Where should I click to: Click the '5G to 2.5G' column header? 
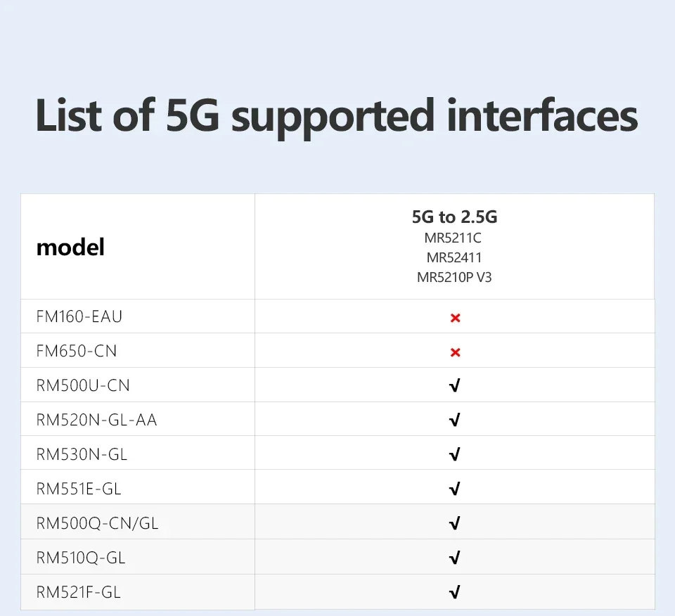(454, 217)
